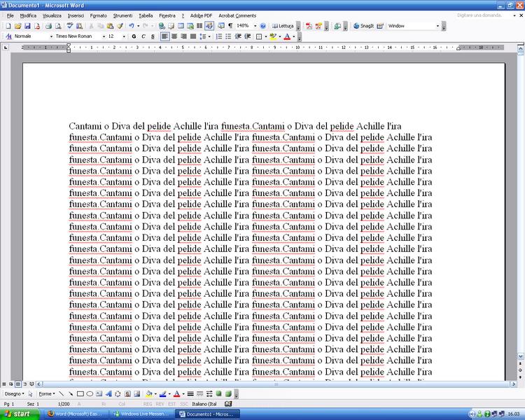Toggle show paragraph marks (¶)
525x420 pixels.
230,26
